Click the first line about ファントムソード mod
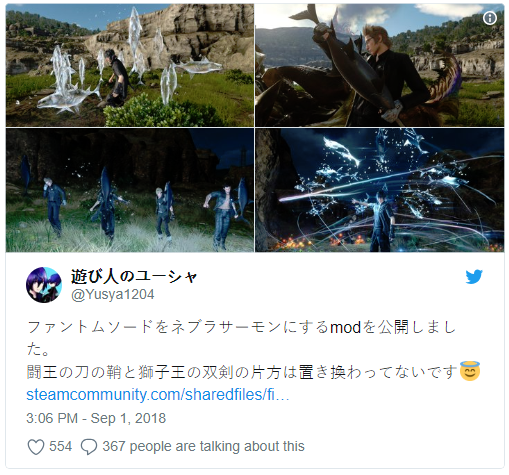 click(241, 338)
